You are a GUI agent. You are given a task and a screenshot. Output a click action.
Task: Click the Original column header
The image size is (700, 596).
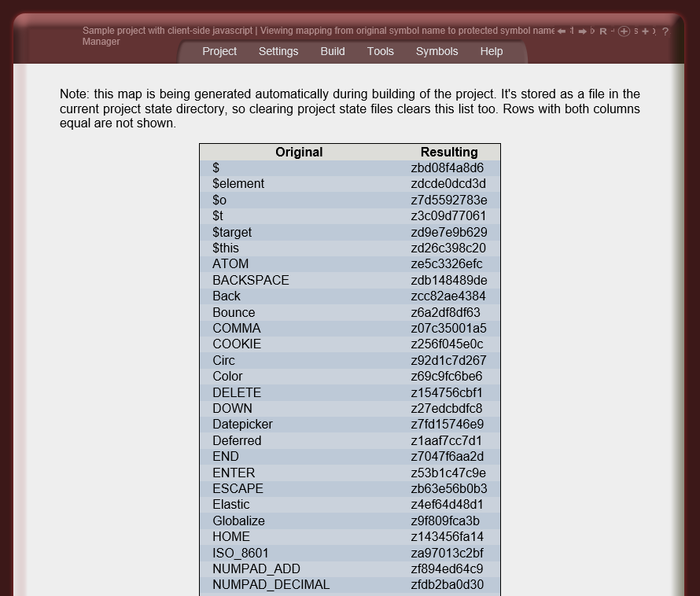pyautogui.click(x=299, y=152)
